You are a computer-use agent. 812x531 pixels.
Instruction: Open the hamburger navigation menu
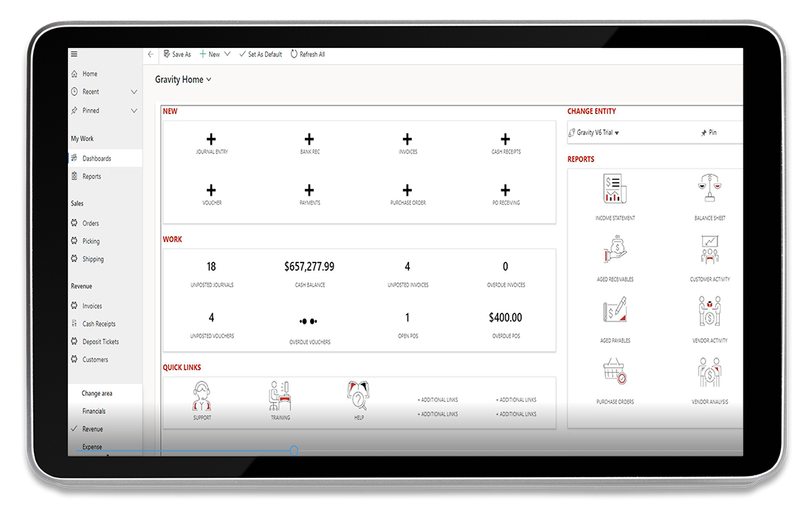click(74, 54)
